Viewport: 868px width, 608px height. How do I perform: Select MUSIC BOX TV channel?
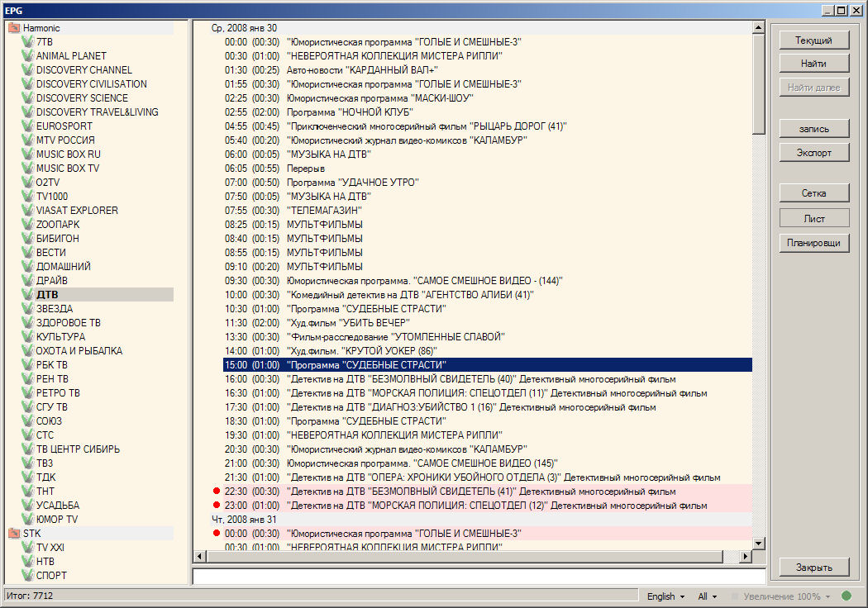pyautogui.click(x=68, y=169)
